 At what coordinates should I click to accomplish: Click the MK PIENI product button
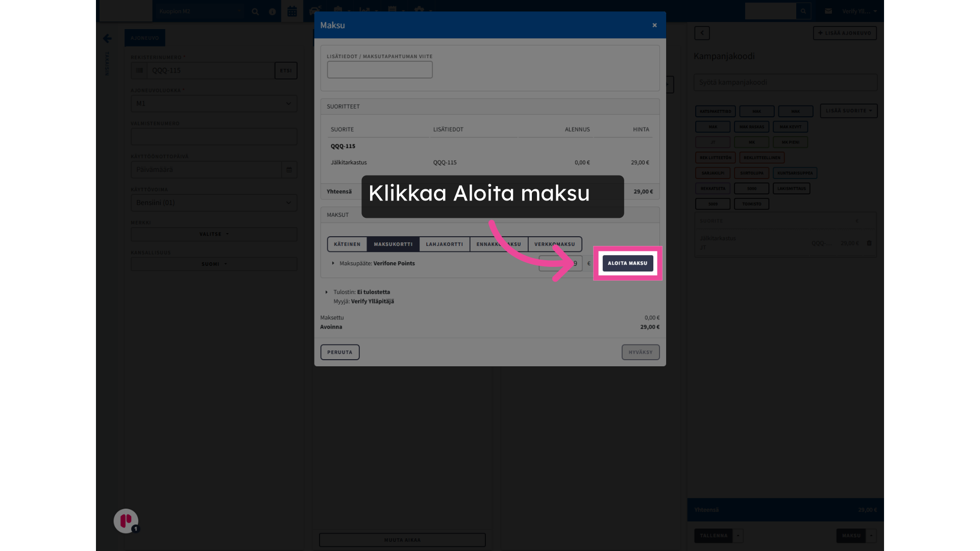click(790, 142)
